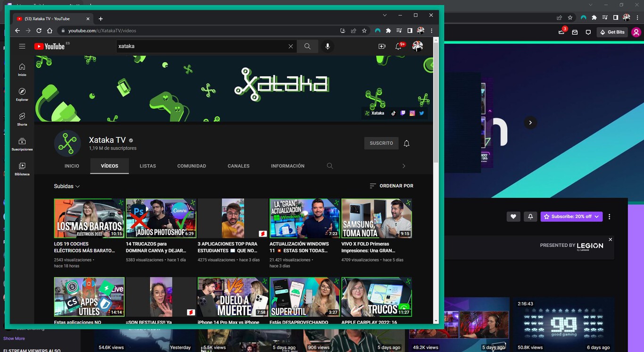The width and height of the screenshot is (644, 352).
Task: Expand the Subidas dropdown
Action: point(67,186)
